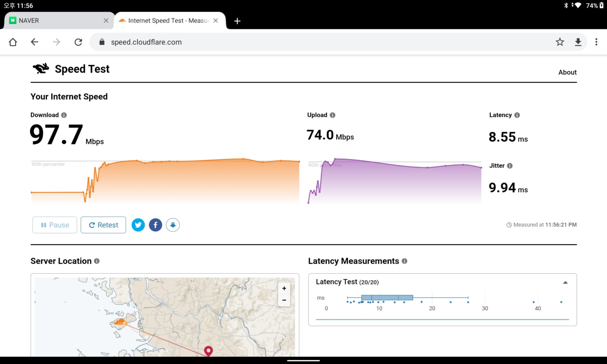
Task: Click the speed.cloudflare.com address bar
Action: (285, 42)
